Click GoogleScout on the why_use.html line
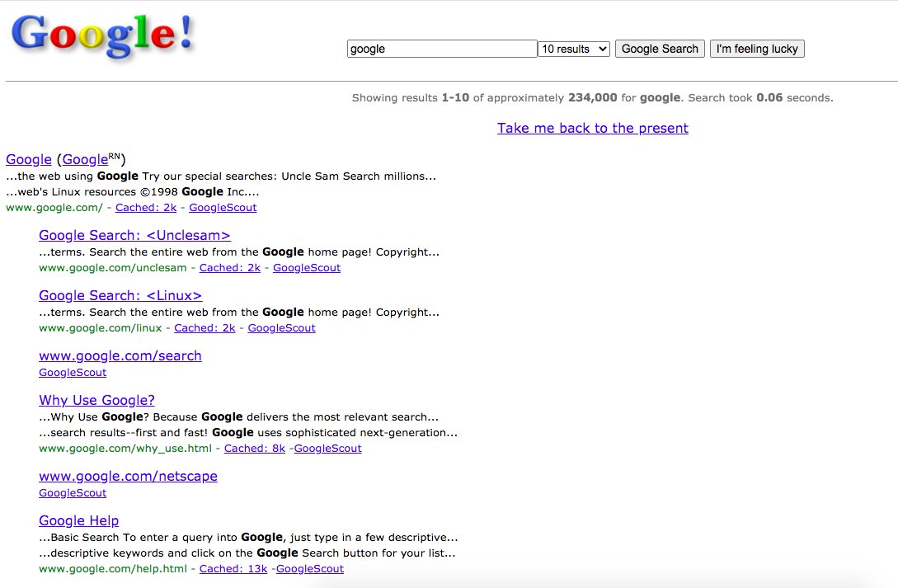898x588 pixels. click(327, 449)
